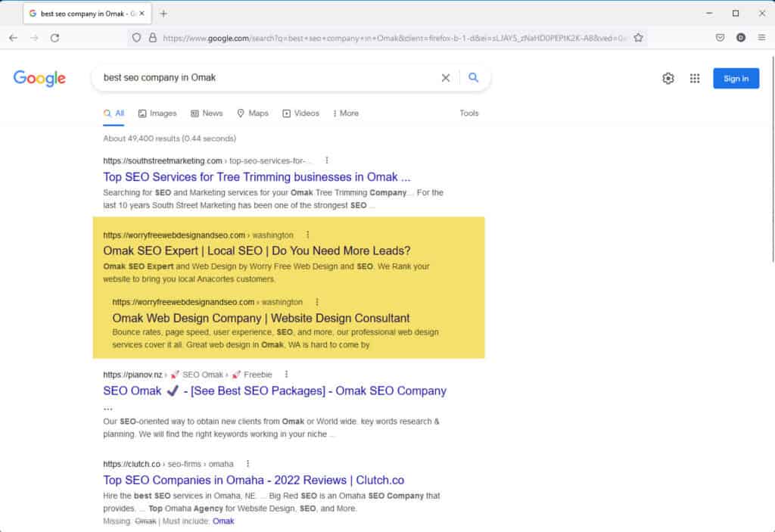This screenshot has height=532, width=775.
Task: Open 'Top SEO Services for Tree Trimming' result
Action: (x=257, y=177)
